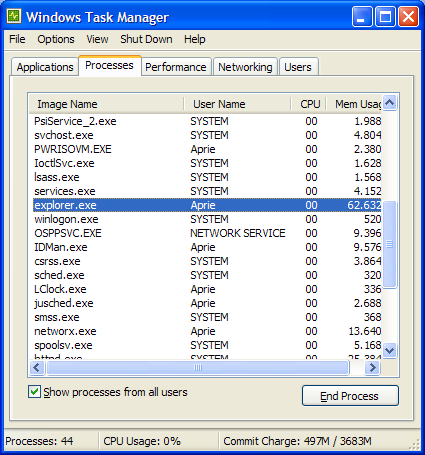425x455 pixels.
Task: Click NETWORK SERVICE user name cell
Action: [x=238, y=233]
